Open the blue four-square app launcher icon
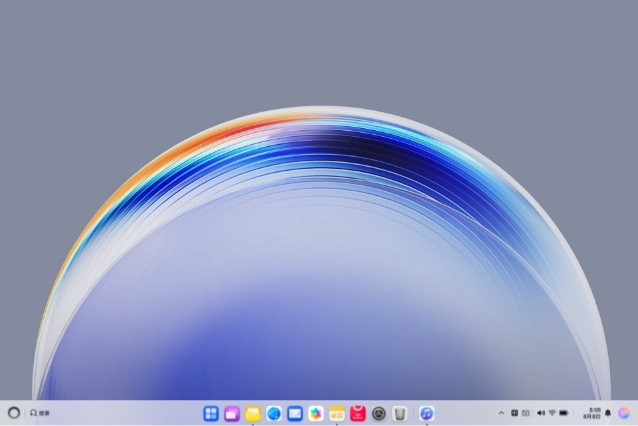 (x=211, y=413)
